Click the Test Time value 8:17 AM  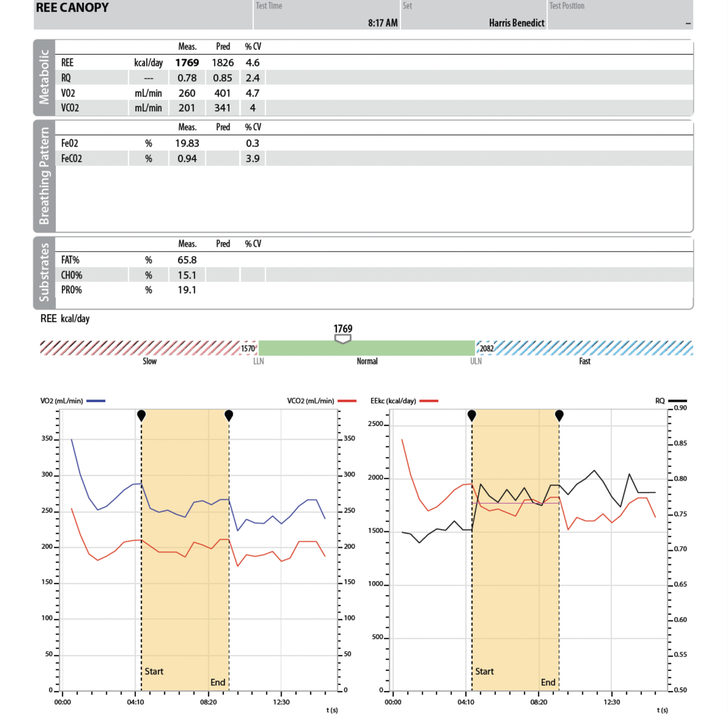[x=382, y=23]
